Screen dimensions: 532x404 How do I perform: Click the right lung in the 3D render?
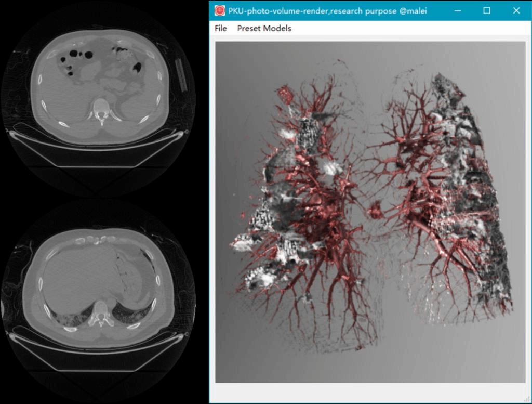pyautogui.click(x=447, y=208)
